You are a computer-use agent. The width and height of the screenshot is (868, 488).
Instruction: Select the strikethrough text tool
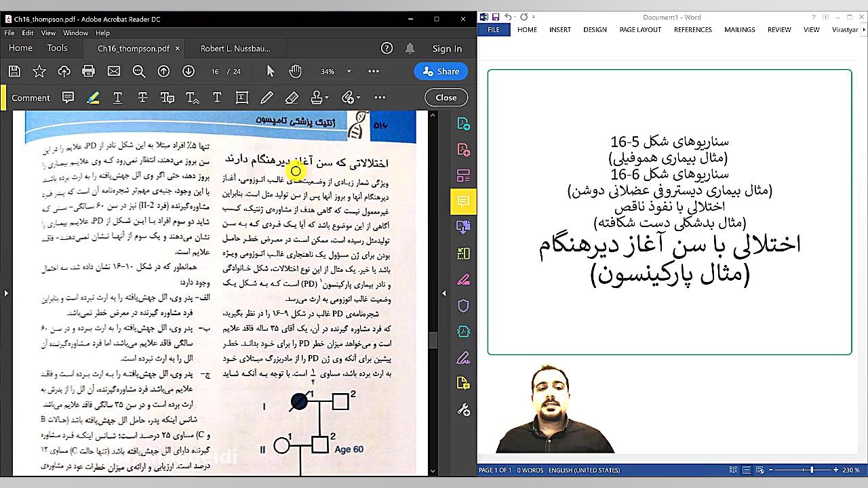pyautogui.click(x=142, y=98)
